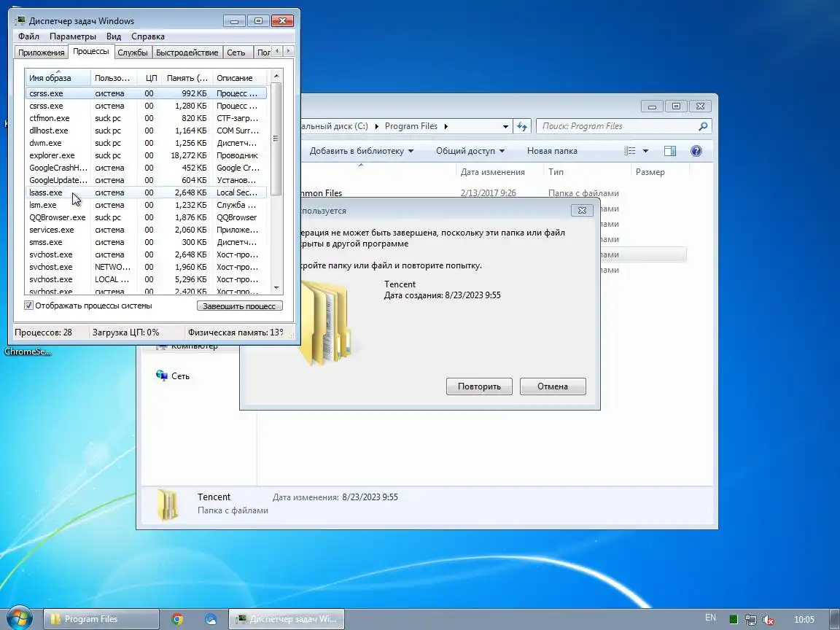Viewport: 840px width, 630px height.
Task: Click the Windows Start button
Action: 18,619
